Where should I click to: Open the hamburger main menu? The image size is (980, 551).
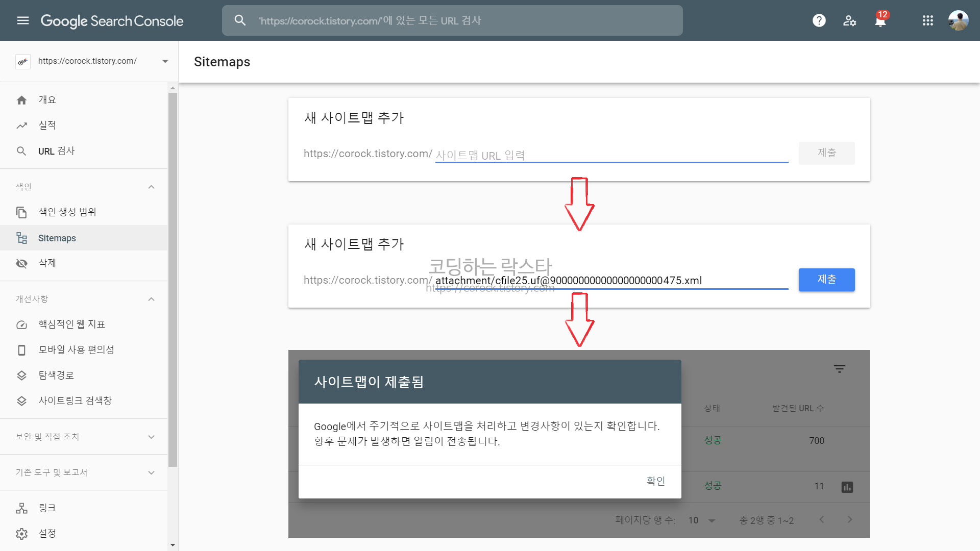(23, 20)
